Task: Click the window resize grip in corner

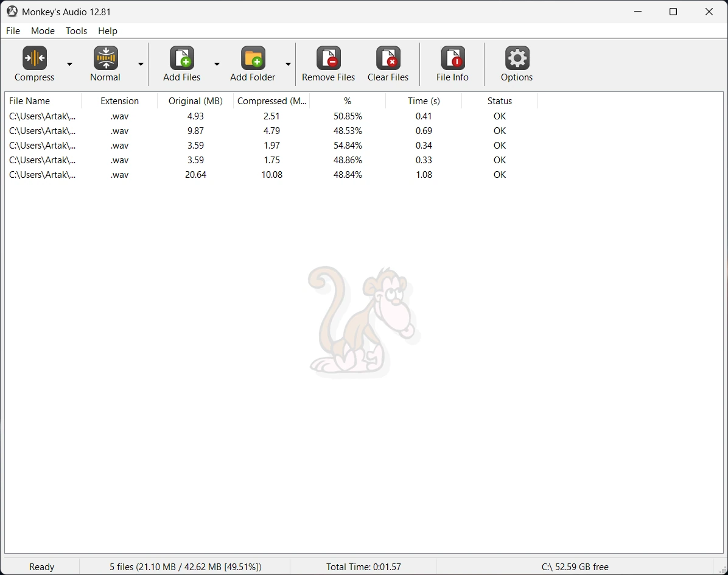Action: [723, 570]
